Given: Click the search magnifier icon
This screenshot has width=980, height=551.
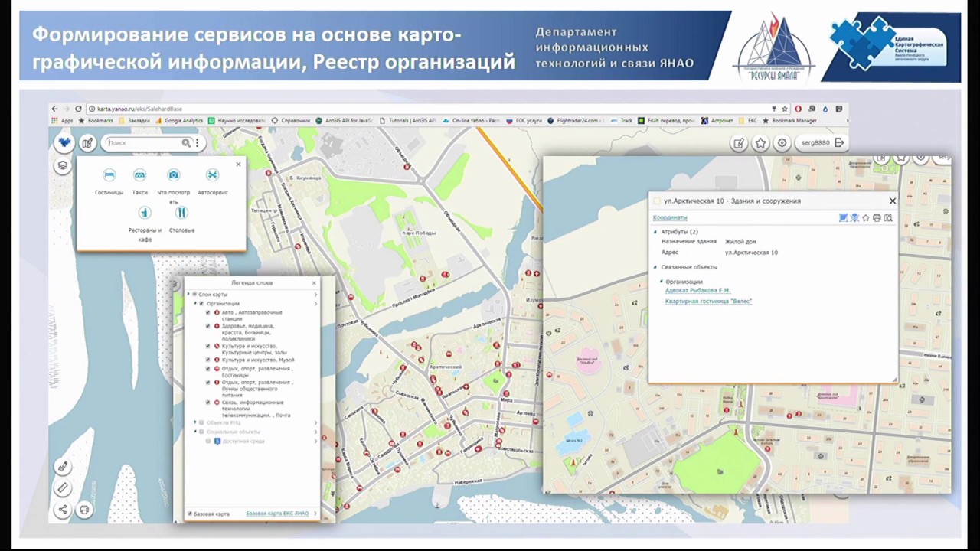Looking at the screenshot, I should (186, 143).
